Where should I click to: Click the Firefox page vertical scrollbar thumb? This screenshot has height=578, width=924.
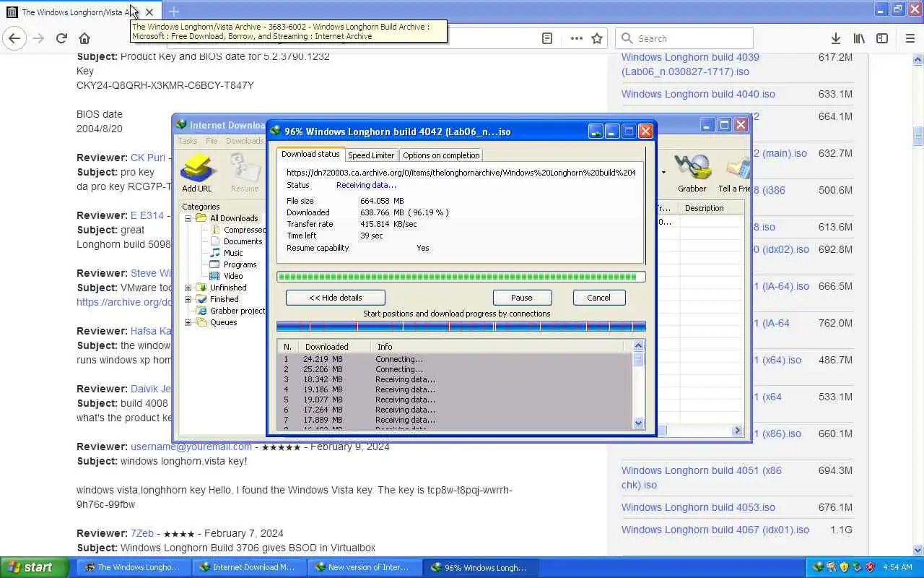click(918, 135)
